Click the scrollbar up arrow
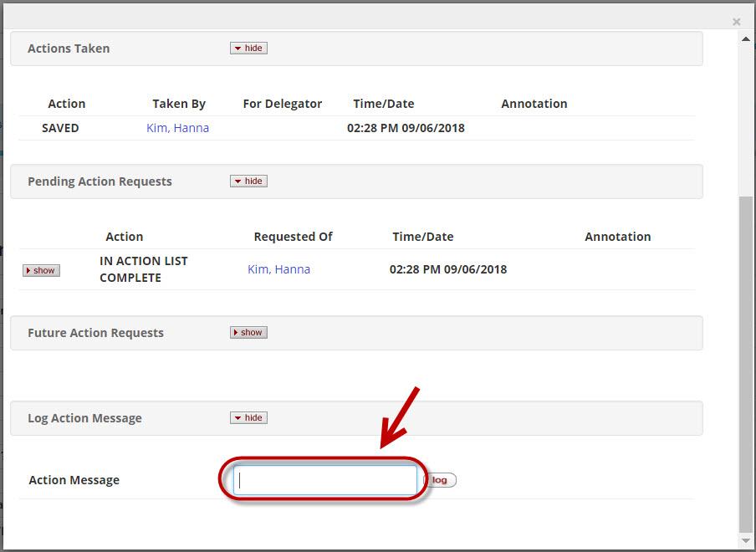Screen dimensions: 756x552 tap(746, 39)
